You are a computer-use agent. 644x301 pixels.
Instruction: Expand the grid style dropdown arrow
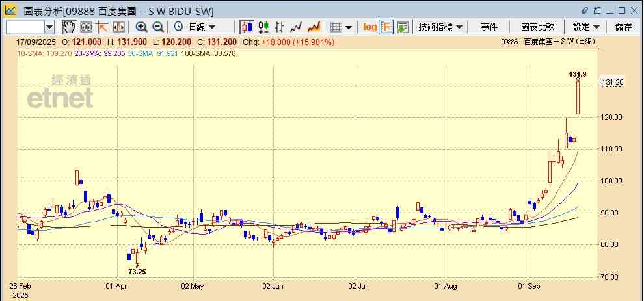(x=349, y=27)
